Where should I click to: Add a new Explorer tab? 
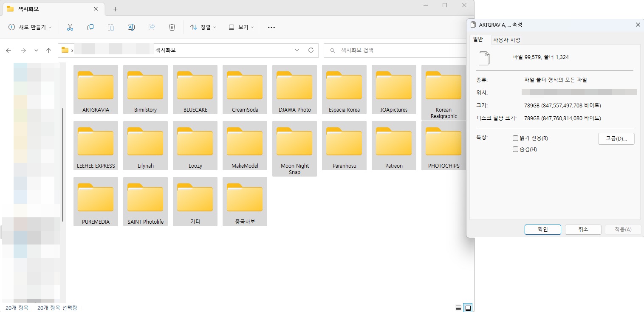115,9
